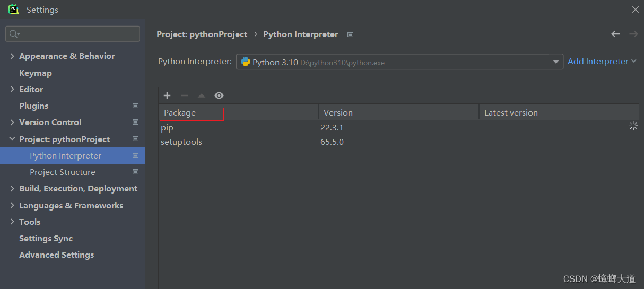Open the Python Interpreter dropdown arrow
Image resolution: width=644 pixels, height=289 pixels.
point(556,62)
